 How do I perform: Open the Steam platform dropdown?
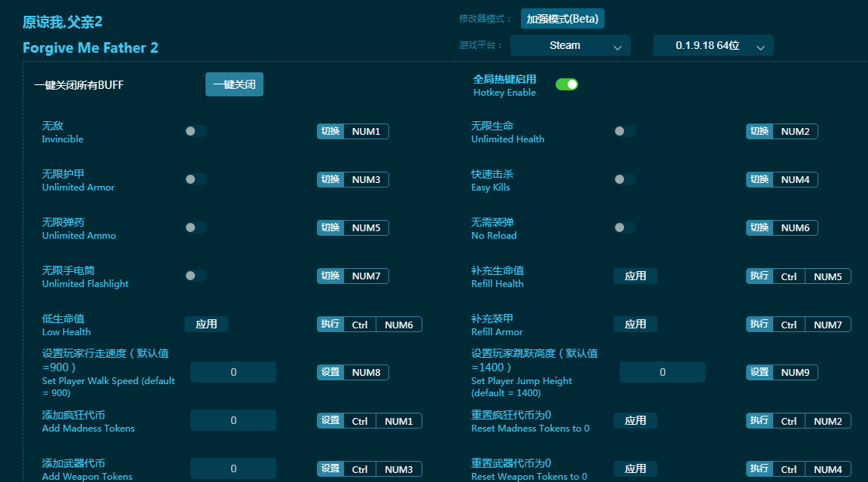click(570, 46)
